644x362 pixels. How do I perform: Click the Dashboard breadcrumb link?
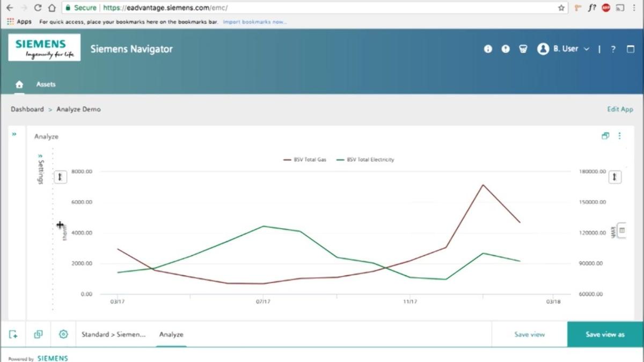(27, 109)
